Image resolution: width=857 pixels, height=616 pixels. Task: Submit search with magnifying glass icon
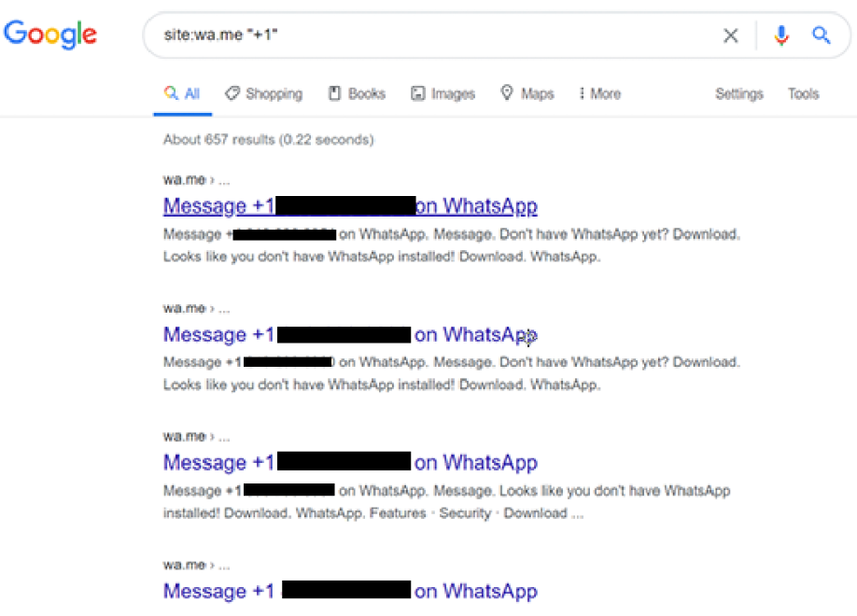click(821, 35)
